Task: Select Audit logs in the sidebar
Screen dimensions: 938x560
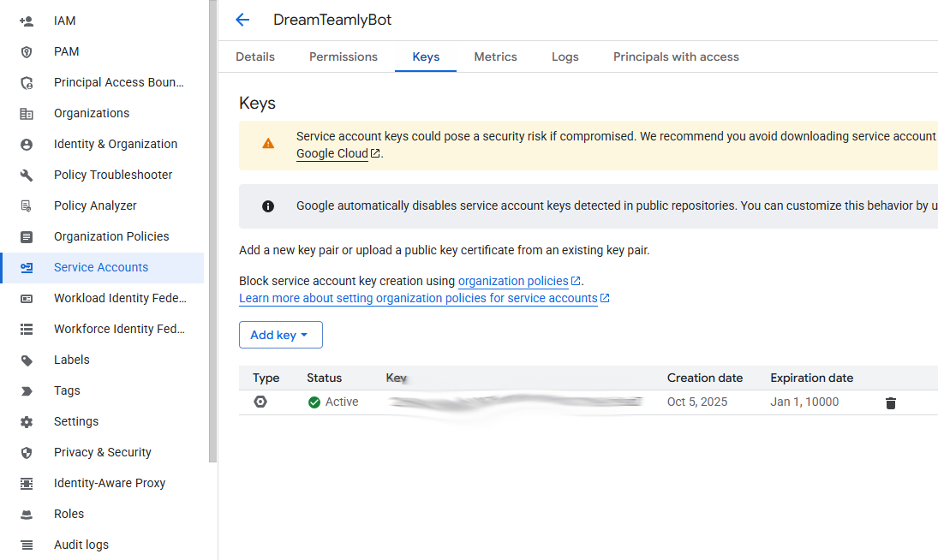Action: pyautogui.click(x=81, y=545)
